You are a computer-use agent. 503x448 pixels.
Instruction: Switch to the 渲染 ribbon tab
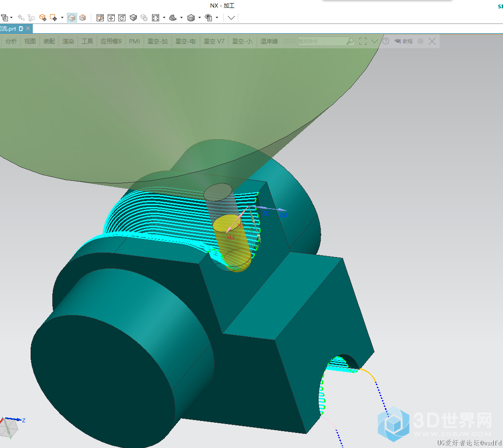pos(68,41)
